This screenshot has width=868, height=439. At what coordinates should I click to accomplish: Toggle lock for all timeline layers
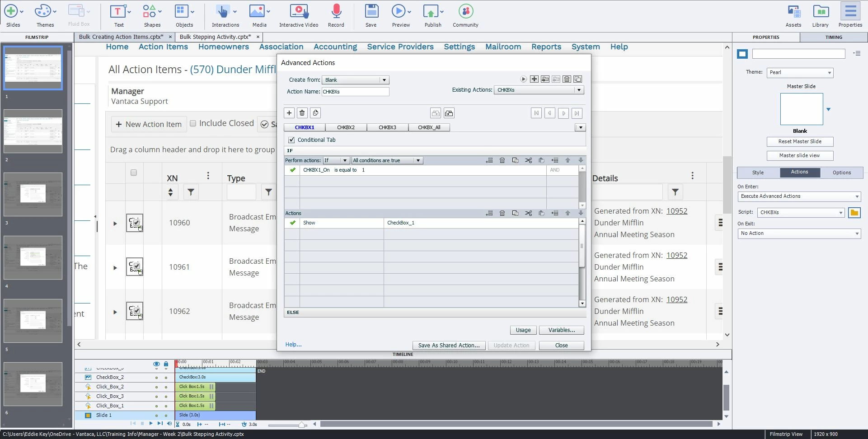pos(166,364)
